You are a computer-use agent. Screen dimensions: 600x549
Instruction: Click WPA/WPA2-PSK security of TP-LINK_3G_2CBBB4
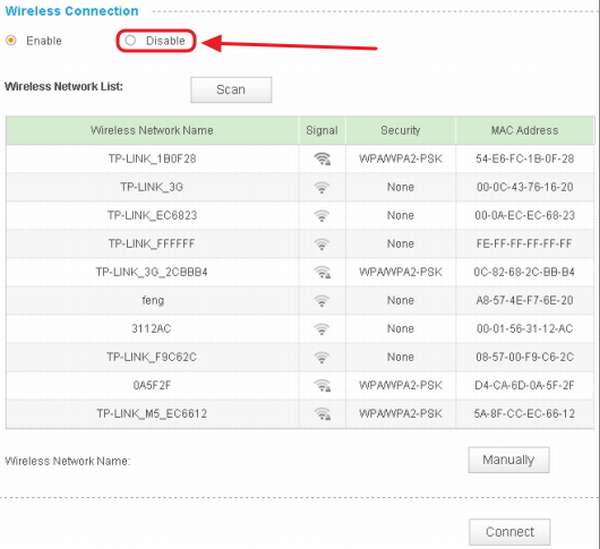401,272
